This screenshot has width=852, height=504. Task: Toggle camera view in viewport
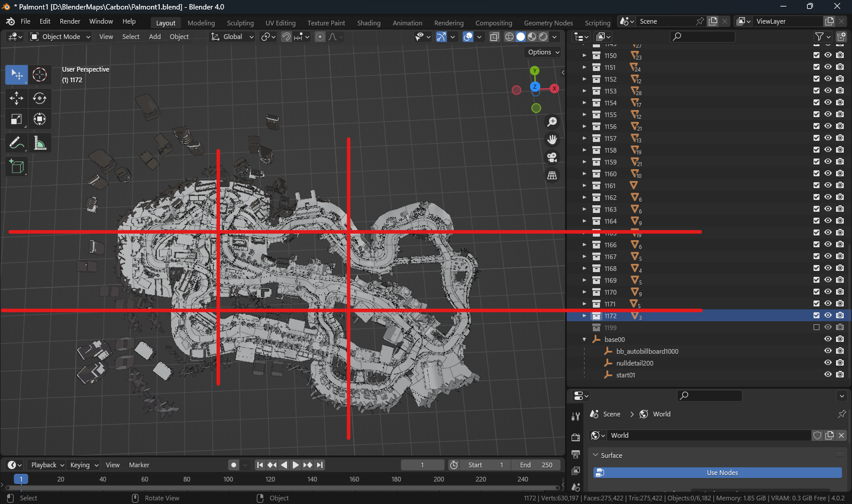point(552,157)
